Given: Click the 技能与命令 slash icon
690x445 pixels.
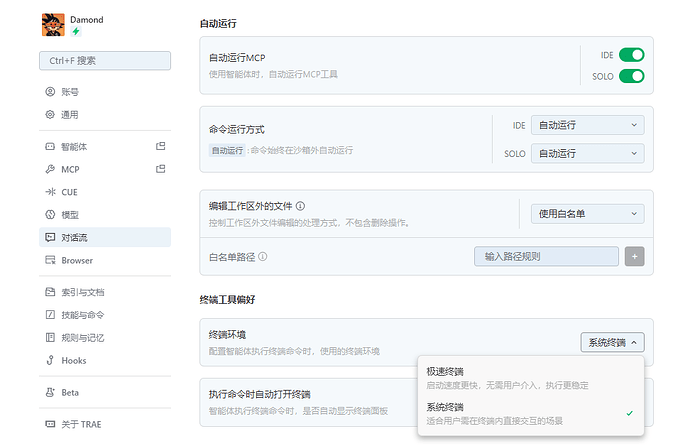Looking at the screenshot, I should [x=50, y=315].
